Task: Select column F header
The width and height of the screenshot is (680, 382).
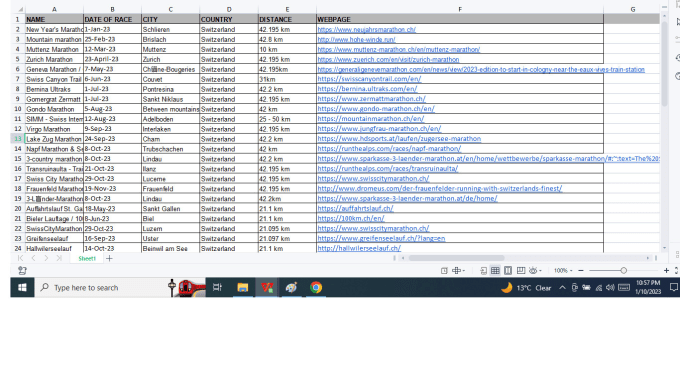Action: coord(460,9)
